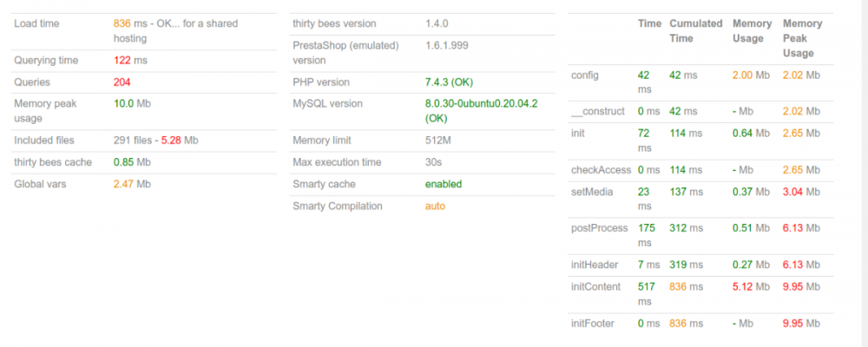Select the Querying time 122 ms value
This screenshot has width=868, height=347.
point(130,61)
